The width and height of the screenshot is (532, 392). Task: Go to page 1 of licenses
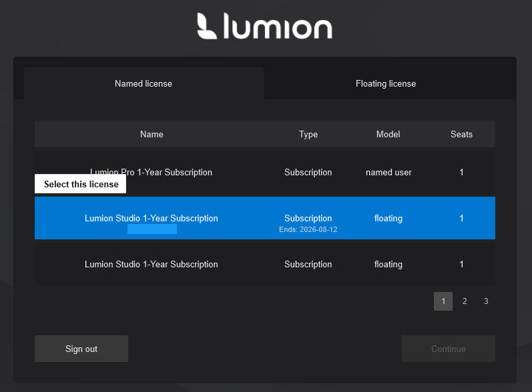[x=443, y=301]
